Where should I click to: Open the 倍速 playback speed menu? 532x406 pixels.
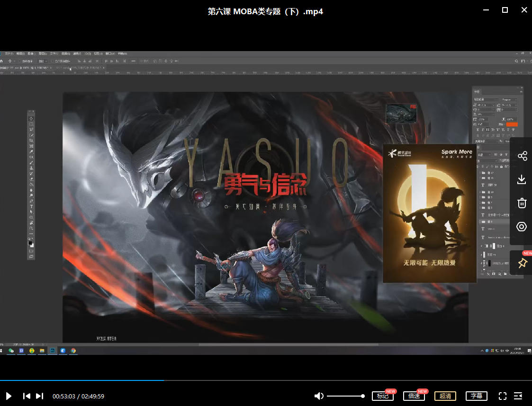click(414, 396)
